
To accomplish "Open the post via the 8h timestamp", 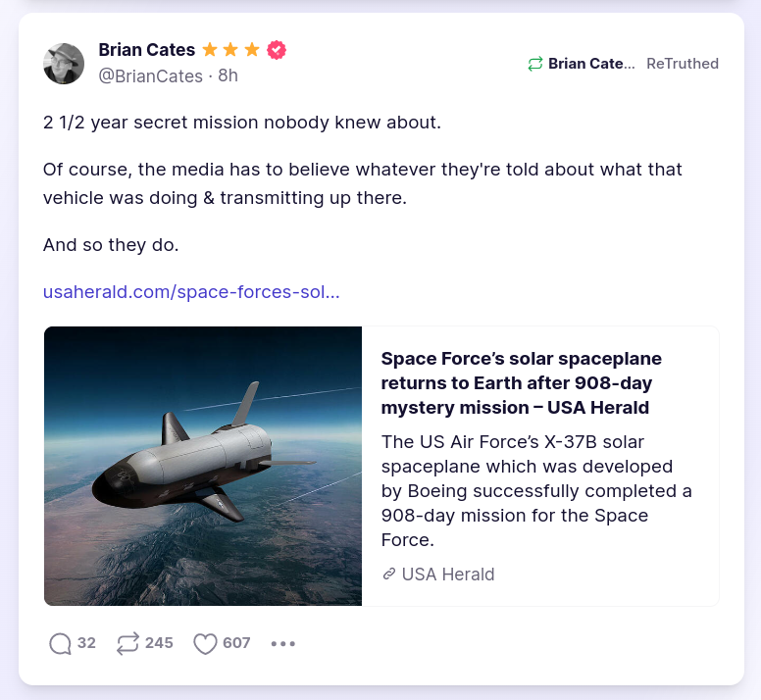I will coord(228,75).
